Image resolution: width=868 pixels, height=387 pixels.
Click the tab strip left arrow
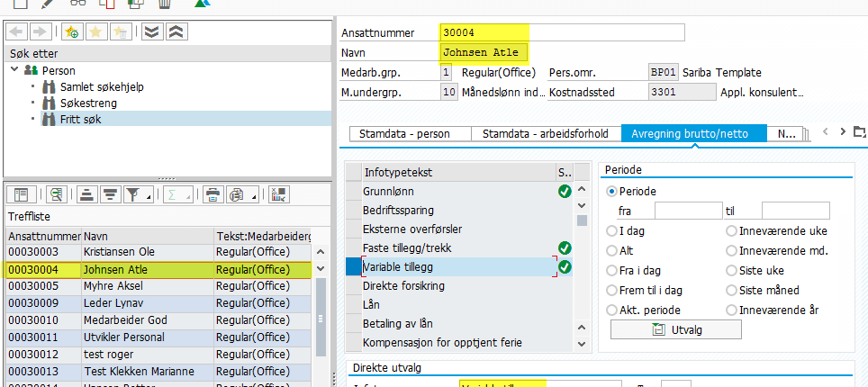click(826, 131)
